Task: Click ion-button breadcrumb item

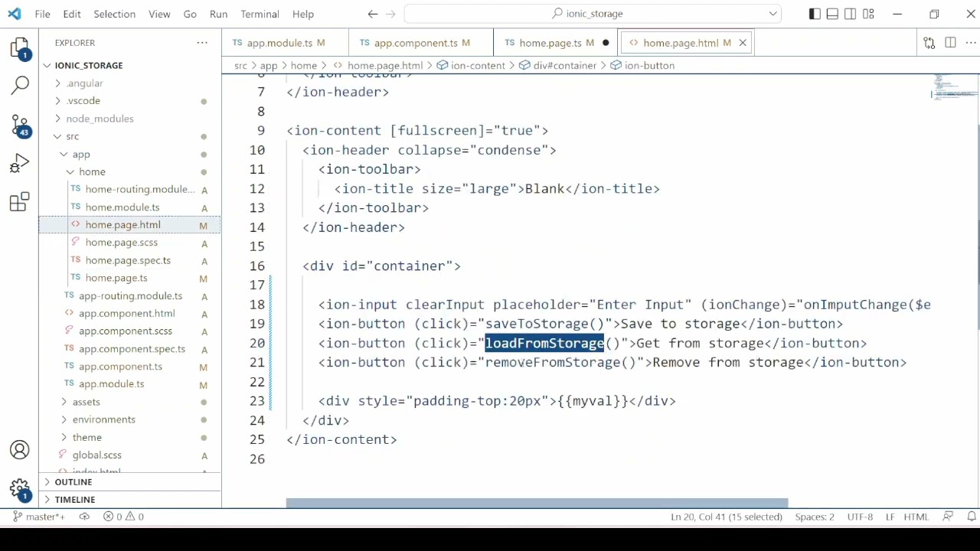Action: tap(642, 66)
